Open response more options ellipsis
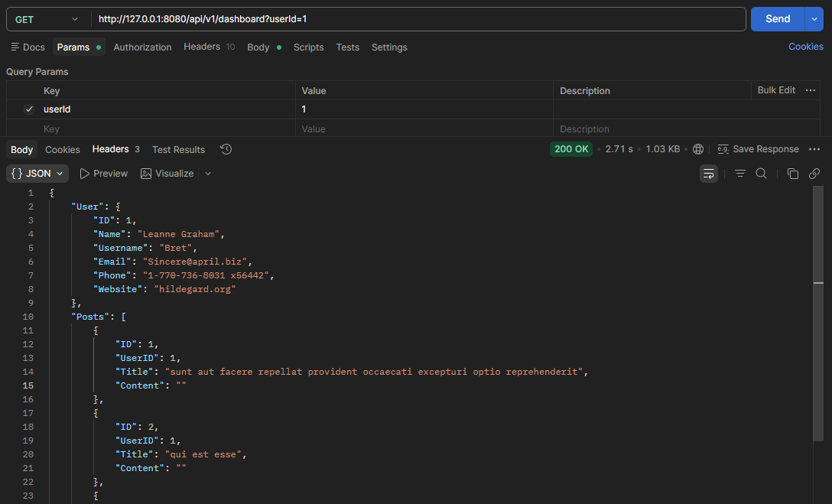Viewport: 832px width, 504px height. tap(814, 150)
